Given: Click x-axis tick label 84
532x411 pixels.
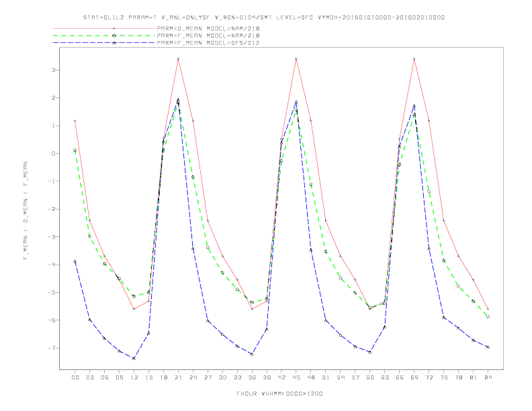Looking at the screenshot, I should click(488, 377).
